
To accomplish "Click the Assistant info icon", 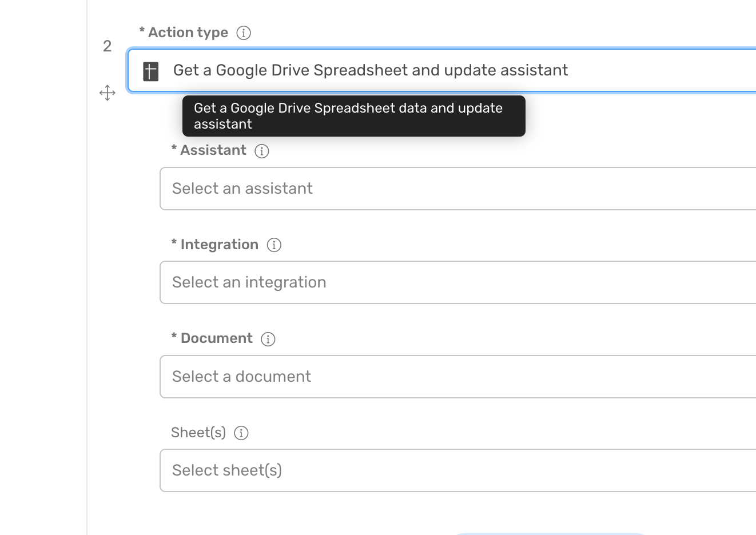I will (x=262, y=151).
